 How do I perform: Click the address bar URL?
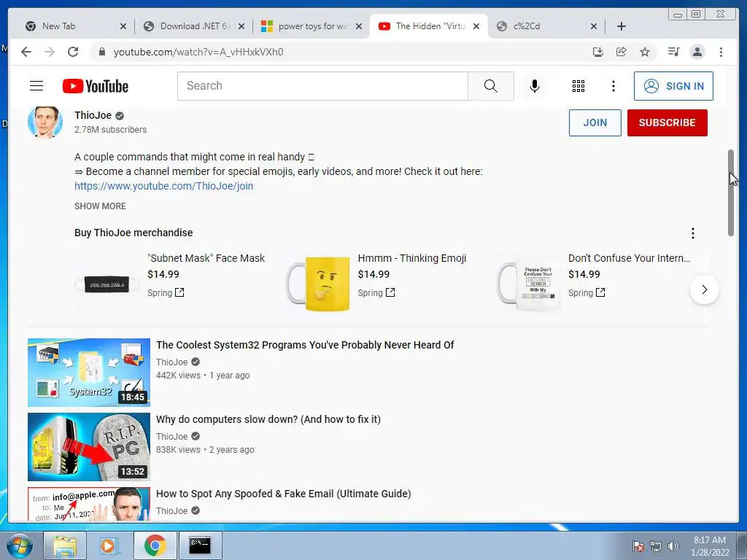coord(198,52)
